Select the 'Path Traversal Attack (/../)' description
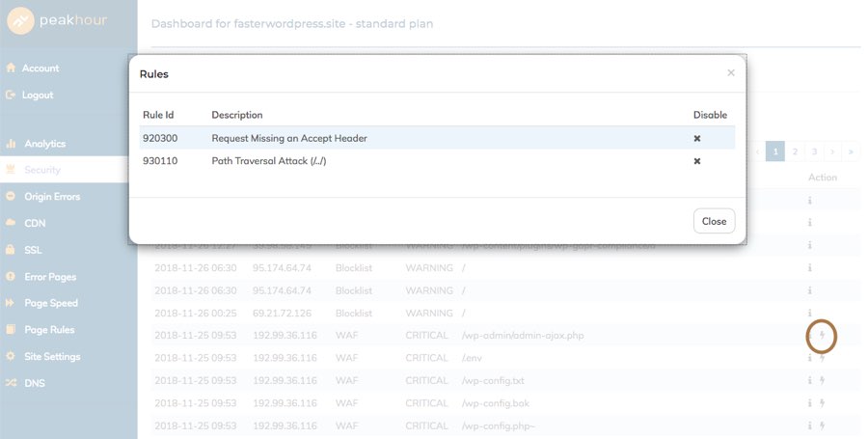 269,161
